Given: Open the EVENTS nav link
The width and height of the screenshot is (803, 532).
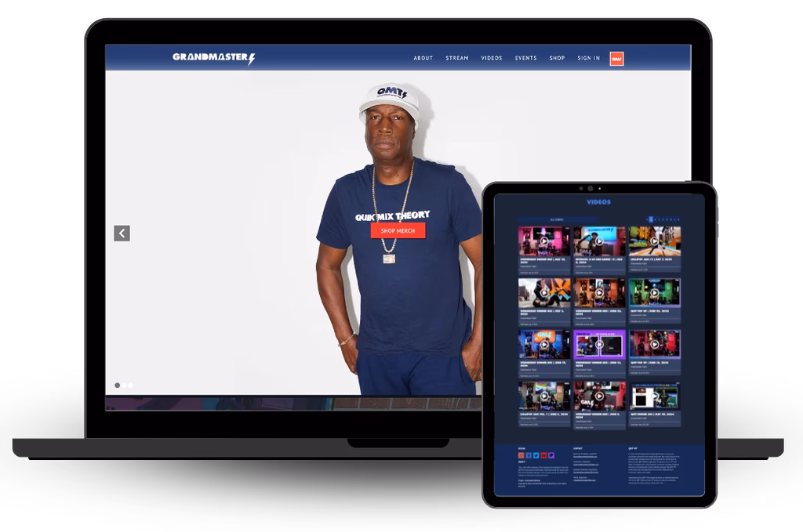Looking at the screenshot, I should click(x=525, y=58).
